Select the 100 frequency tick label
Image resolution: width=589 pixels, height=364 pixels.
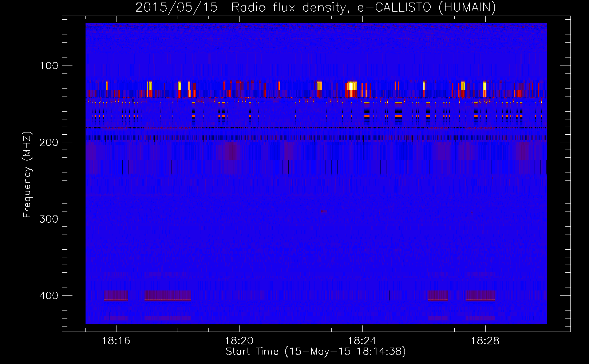coord(49,66)
